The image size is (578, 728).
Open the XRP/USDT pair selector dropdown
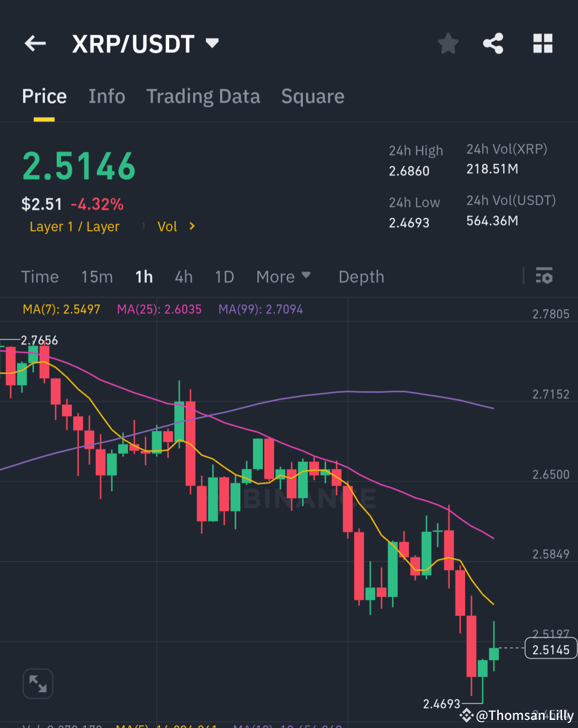(x=146, y=43)
